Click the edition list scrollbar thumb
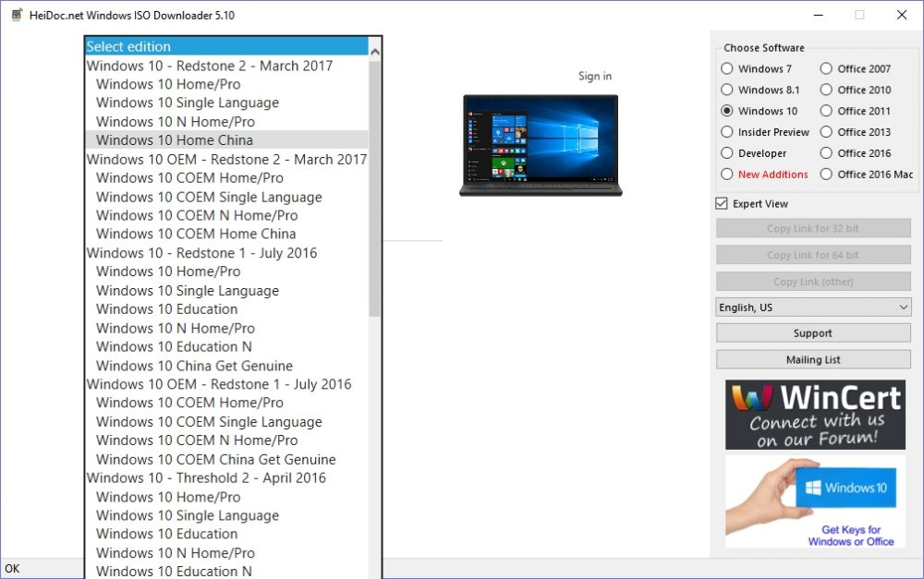The image size is (924, 579). click(x=375, y=185)
